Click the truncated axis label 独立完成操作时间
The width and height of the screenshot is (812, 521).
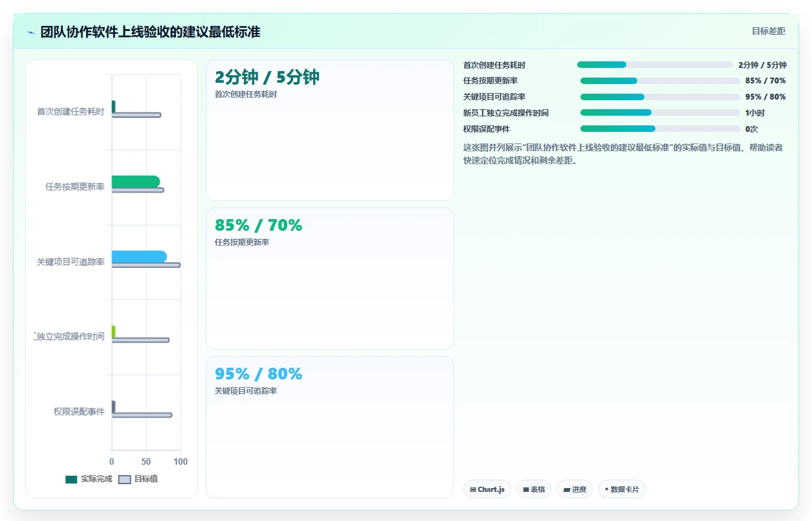(x=69, y=337)
